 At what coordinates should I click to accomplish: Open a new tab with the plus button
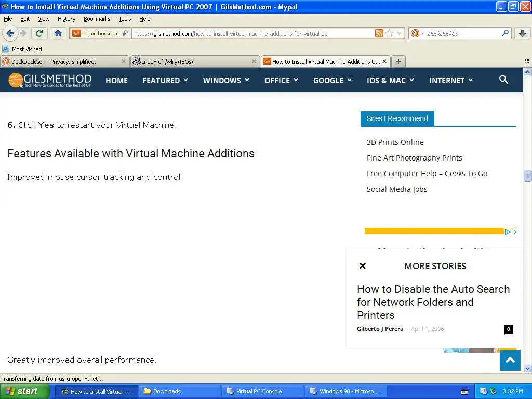tap(398, 61)
